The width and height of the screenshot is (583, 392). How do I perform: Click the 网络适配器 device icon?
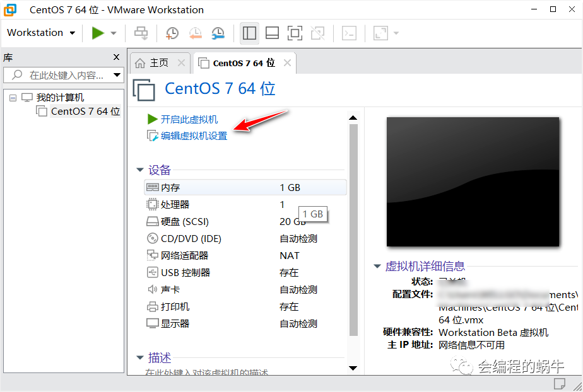pyautogui.click(x=152, y=255)
